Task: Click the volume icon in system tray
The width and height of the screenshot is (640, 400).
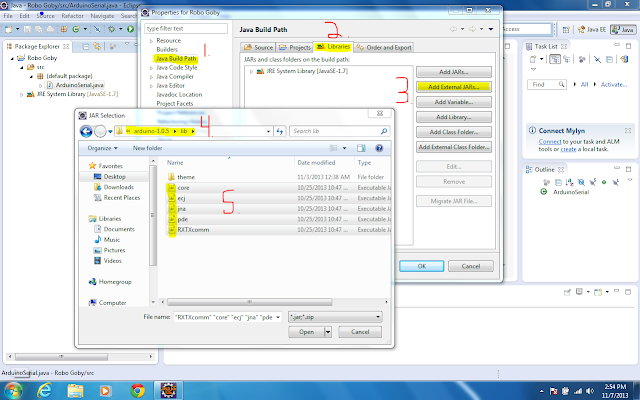Action: (589, 391)
